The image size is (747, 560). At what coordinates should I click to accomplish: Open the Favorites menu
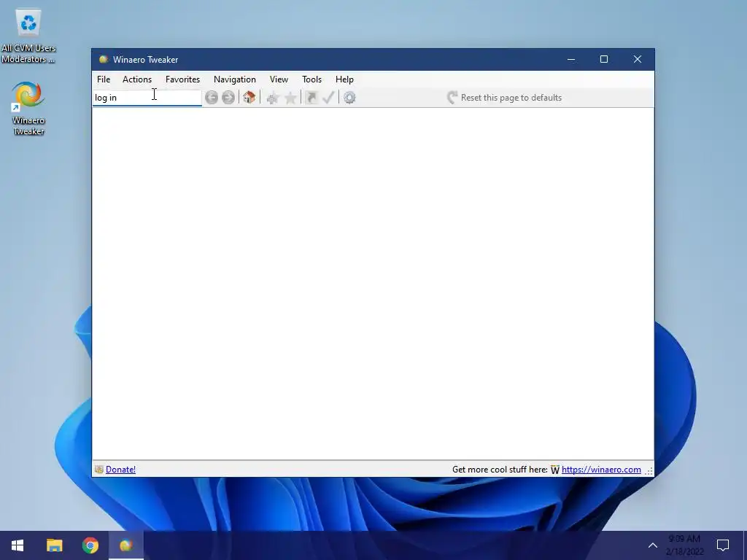pos(182,79)
